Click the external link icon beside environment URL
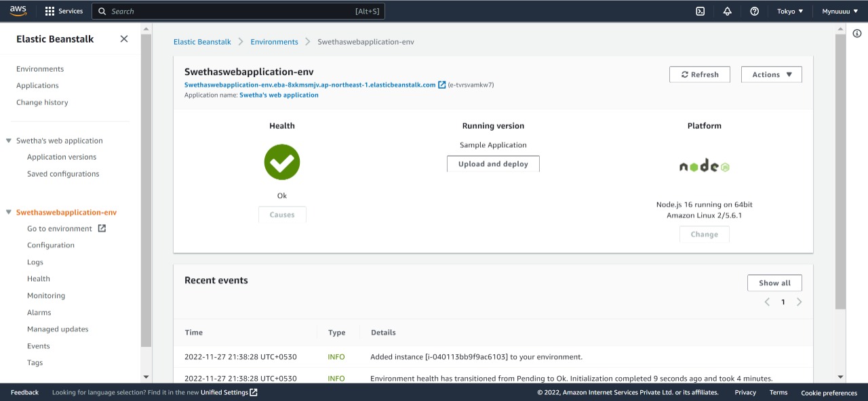The width and height of the screenshot is (868, 401). tap(442, 85)
